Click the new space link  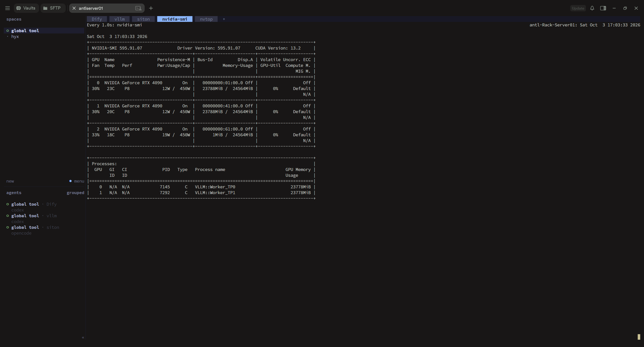click(10, 181)
